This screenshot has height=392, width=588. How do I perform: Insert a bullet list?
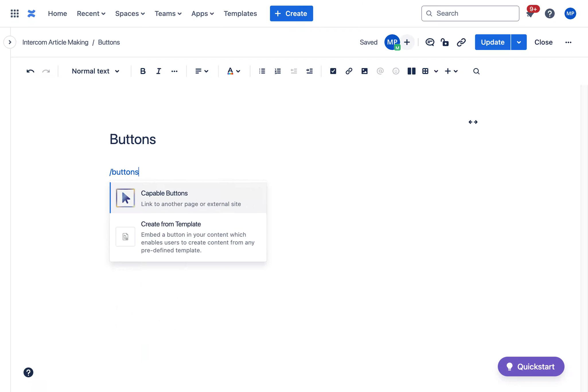[x=262, y=71]
